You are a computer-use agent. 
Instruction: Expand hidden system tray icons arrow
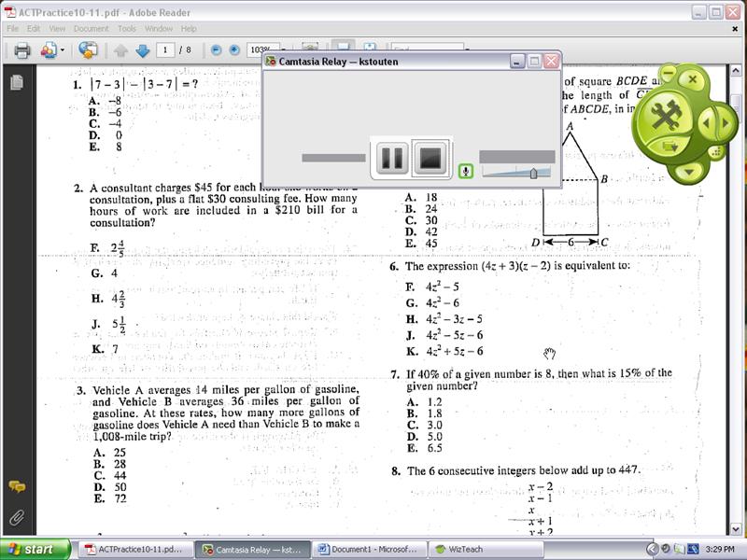[652, 549]
